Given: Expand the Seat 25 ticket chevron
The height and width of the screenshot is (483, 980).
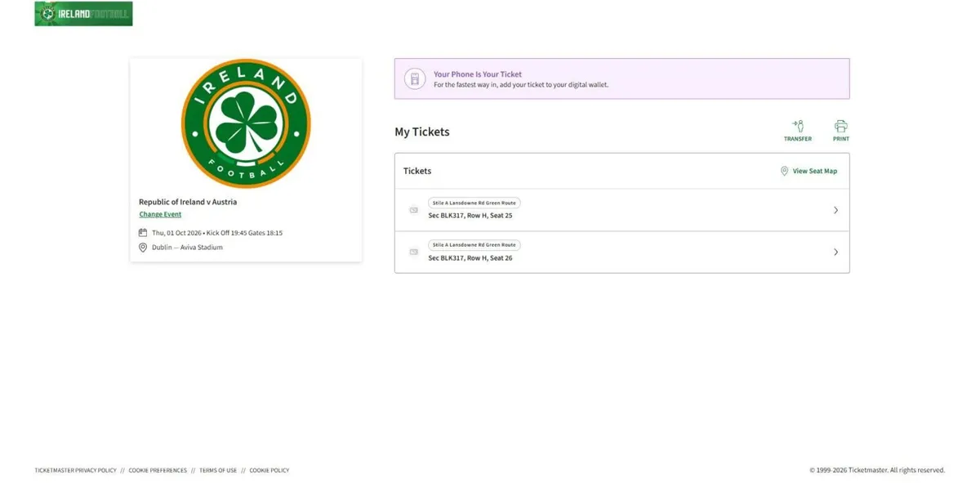Looking at the screenshot, I should coord(835,210).
